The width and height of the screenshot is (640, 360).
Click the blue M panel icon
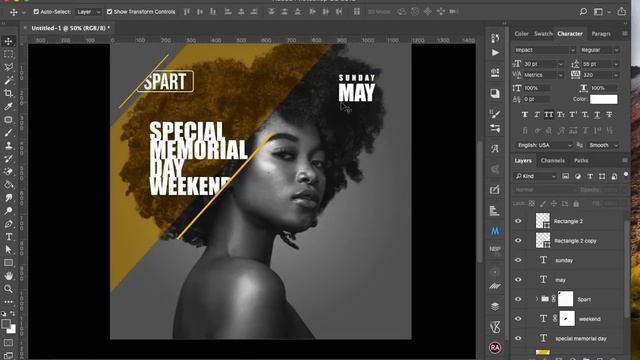point(495,231)
